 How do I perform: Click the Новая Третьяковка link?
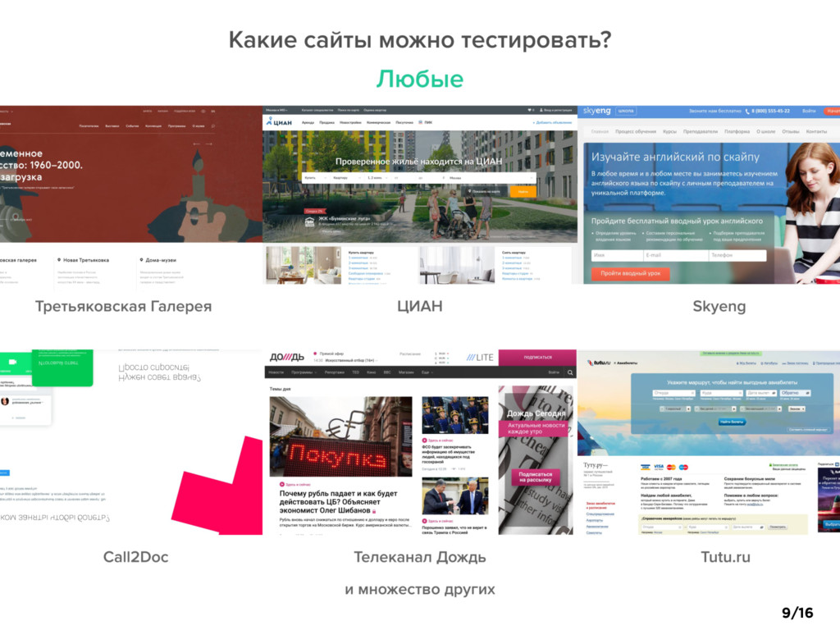85,260
